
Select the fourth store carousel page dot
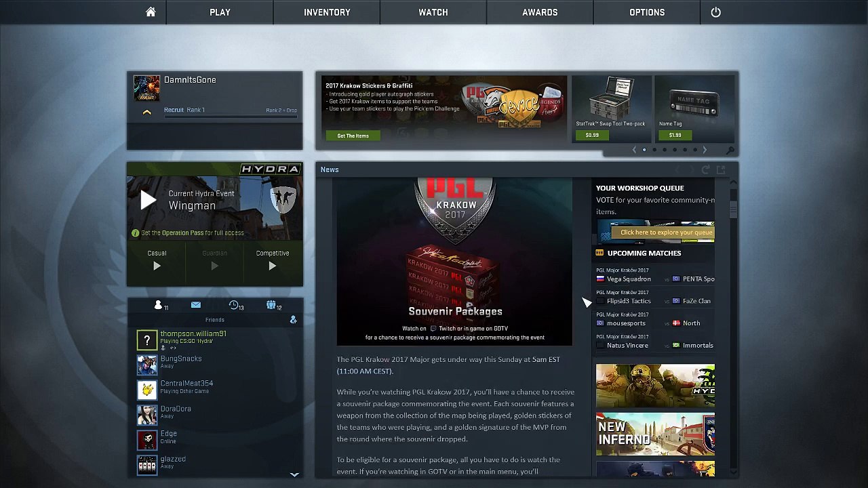click(675, 150)
